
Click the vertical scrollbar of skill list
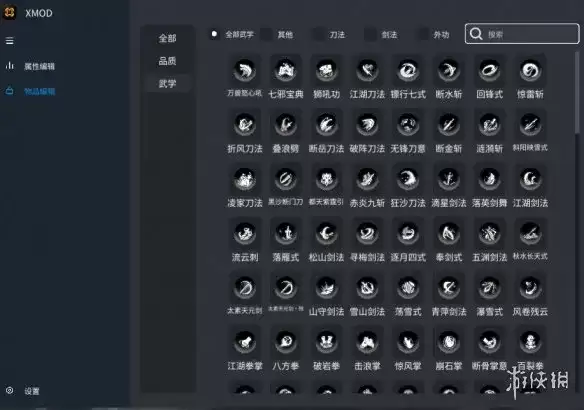577,93
